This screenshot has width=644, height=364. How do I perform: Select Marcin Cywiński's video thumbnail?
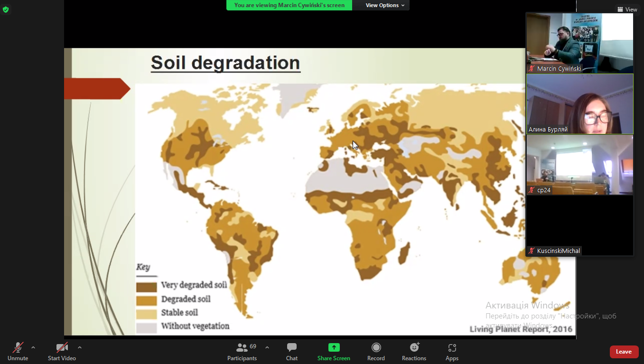point(579,43)
